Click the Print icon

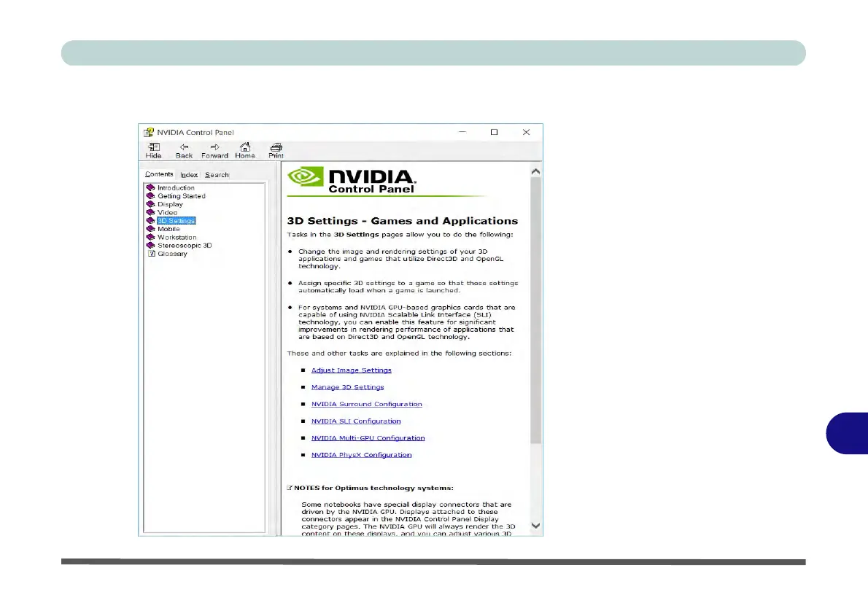(276, 147)
